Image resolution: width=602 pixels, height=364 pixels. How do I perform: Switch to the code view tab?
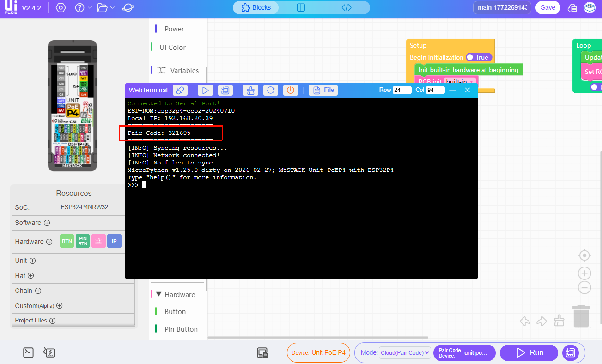click(x=347, y=8)
